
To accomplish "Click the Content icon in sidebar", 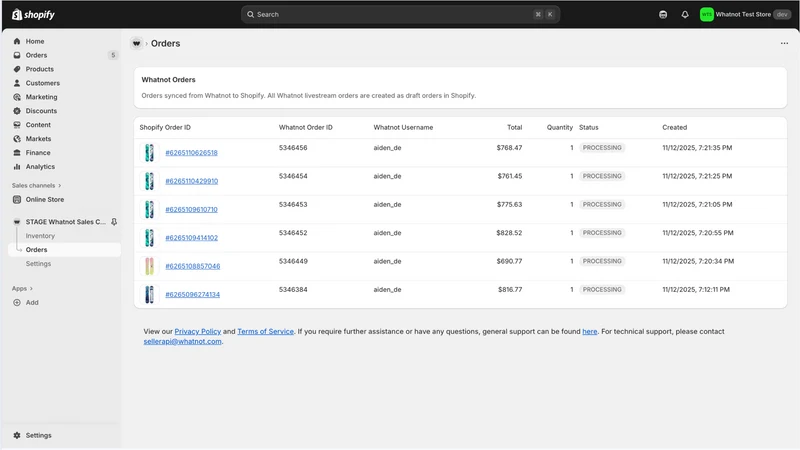I will (17, 124).
